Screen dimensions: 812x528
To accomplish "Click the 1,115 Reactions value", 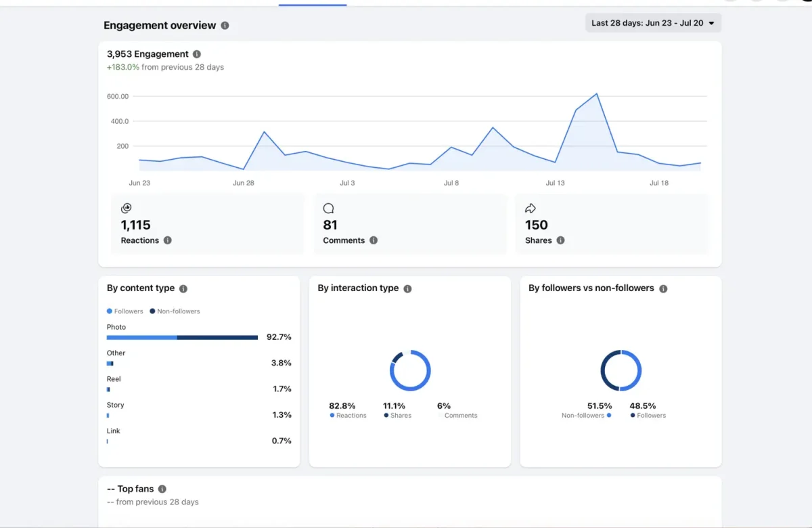I will pyautogui.click(x=135, y=225).
